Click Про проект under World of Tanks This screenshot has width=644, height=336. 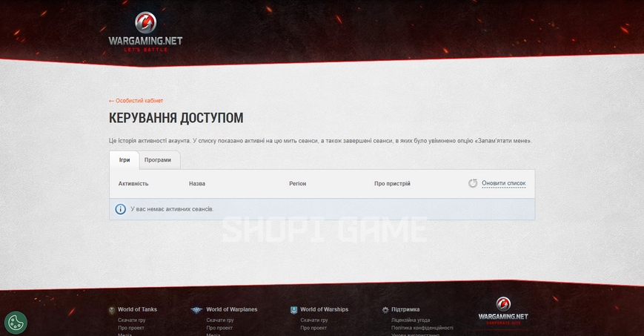pos(131,328)
